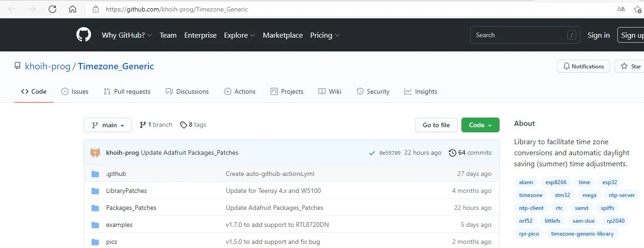Click the .github folder icon
Viewport: 644px width, 248px height.
pos(95,174)
